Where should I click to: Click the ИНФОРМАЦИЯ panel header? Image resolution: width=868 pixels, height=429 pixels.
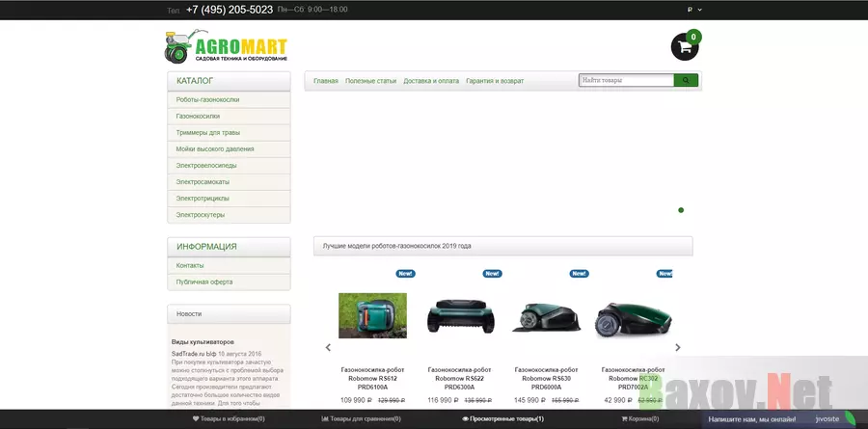coord(229,247)
